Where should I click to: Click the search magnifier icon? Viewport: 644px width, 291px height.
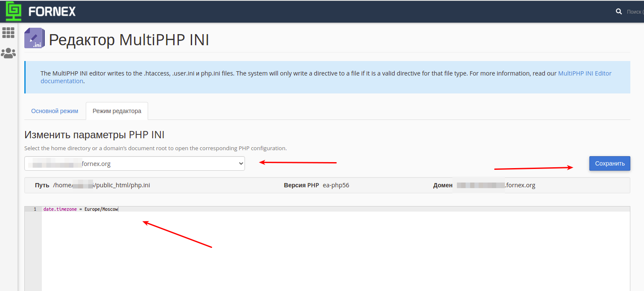point(619,12)
